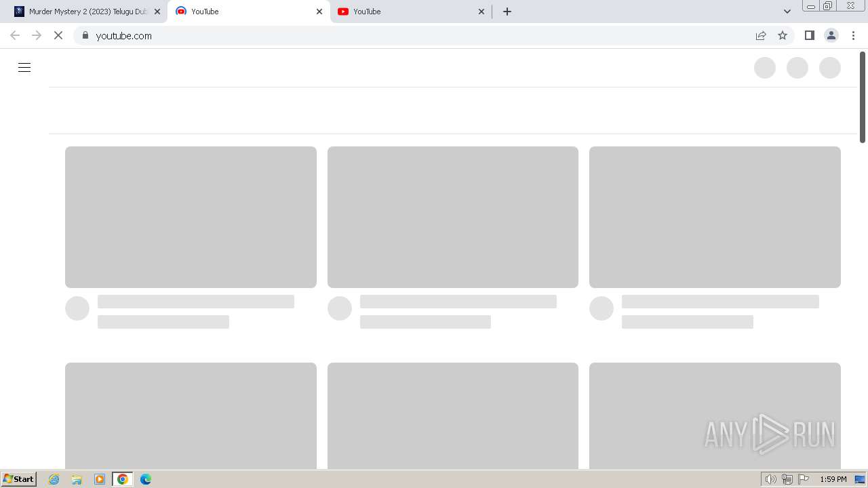Open the Windows Start menu
868x488 pixels.
tap(19, 479)
